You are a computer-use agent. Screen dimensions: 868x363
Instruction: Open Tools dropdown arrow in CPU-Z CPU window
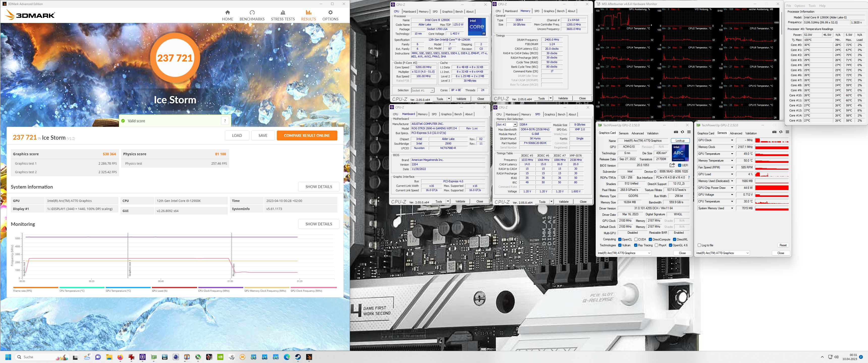pos(449,99)
